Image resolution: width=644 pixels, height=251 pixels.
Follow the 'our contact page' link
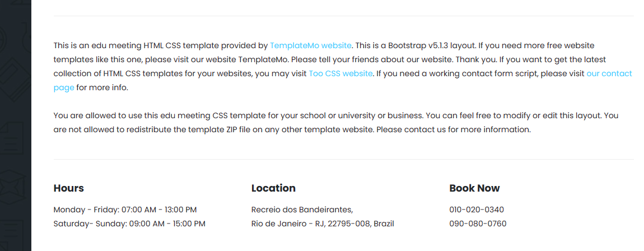coord(609,73)
